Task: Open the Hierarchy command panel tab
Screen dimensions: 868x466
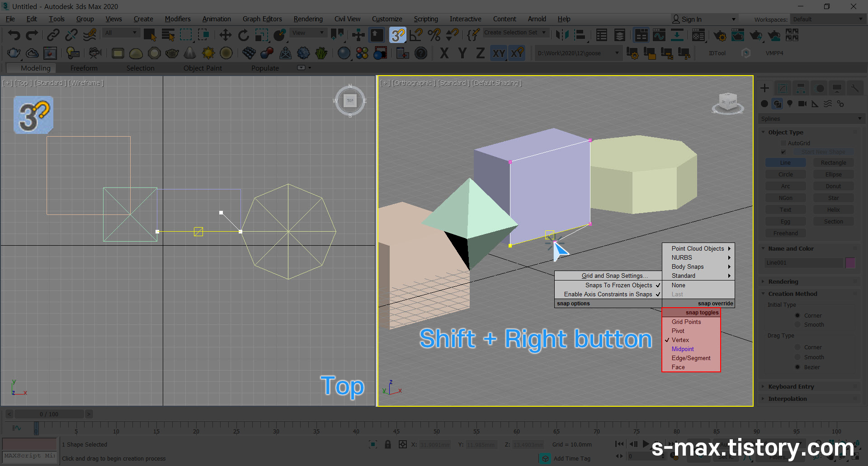Action: point(801,88)
